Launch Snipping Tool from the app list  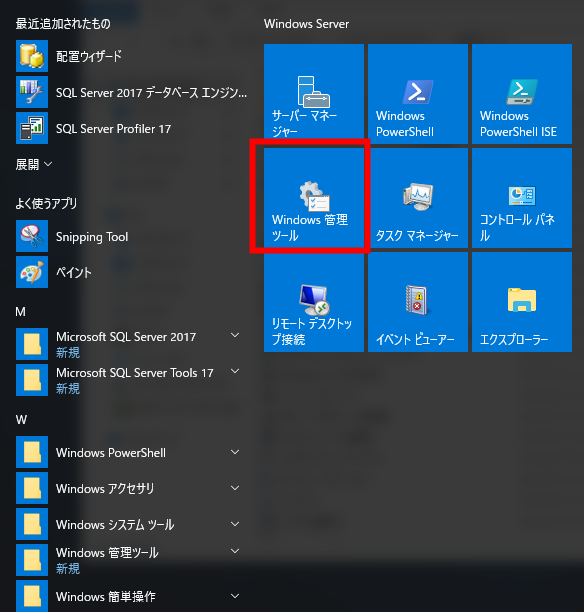(131, 236)
